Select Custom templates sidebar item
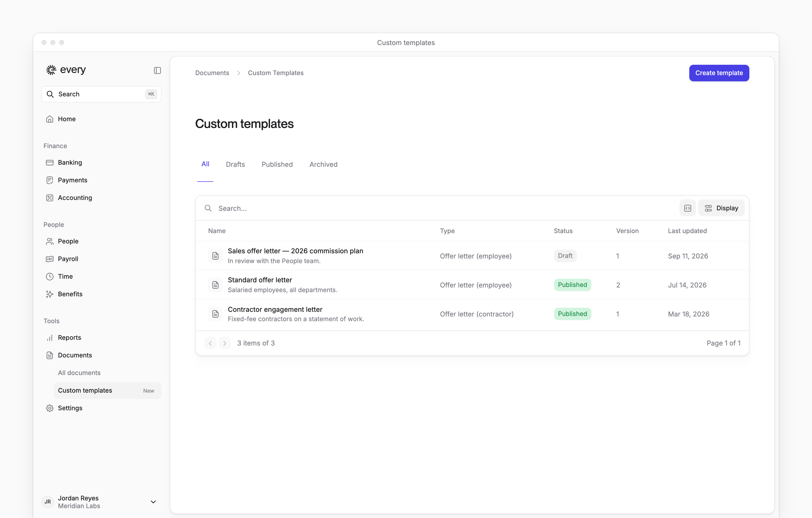 (107, 391)
